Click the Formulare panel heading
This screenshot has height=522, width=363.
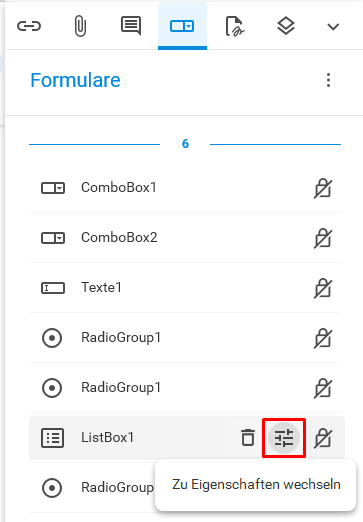click(x=75, y=80)
